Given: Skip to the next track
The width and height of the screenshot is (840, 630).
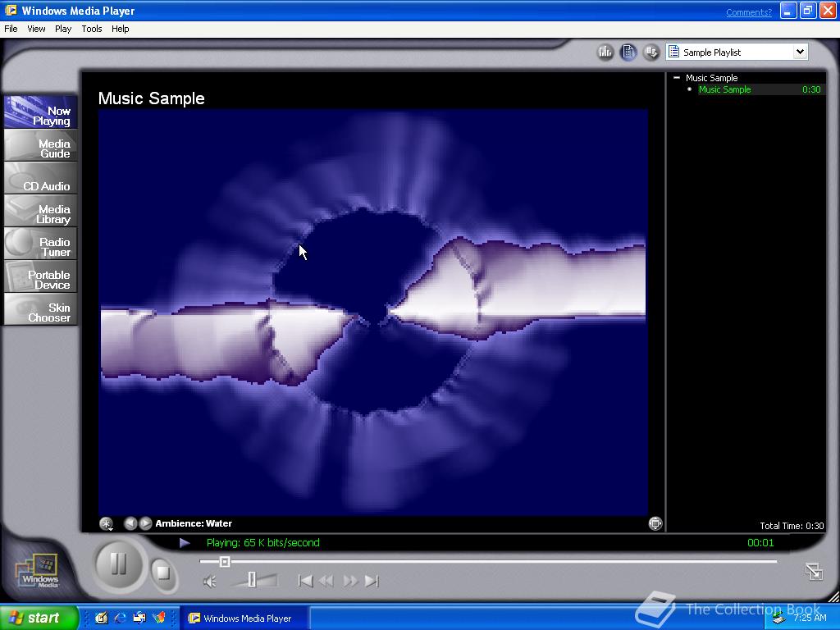Looking at the screenshot, I should pyautogui.click(x=372, y=581).
